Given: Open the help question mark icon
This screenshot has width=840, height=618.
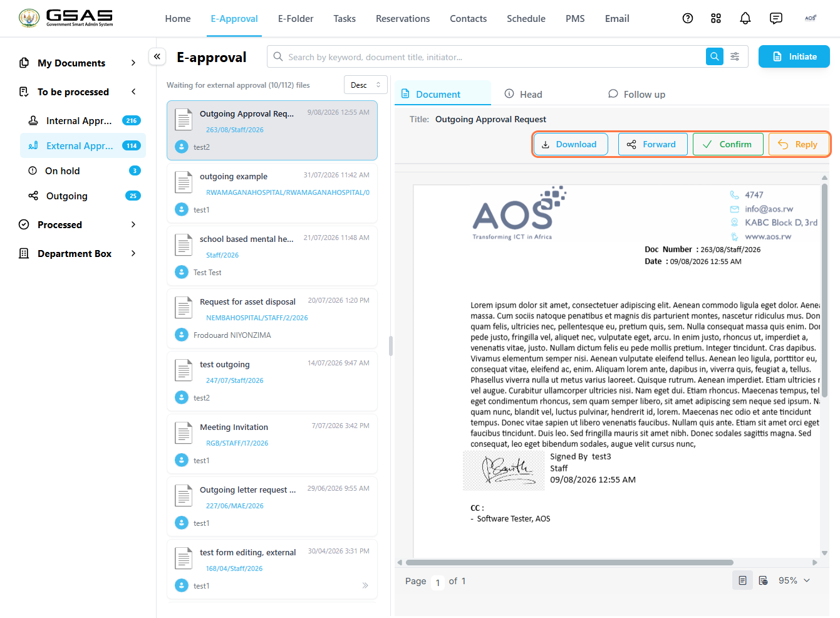Looking at the screenshot, I should [x=688, y=18].
